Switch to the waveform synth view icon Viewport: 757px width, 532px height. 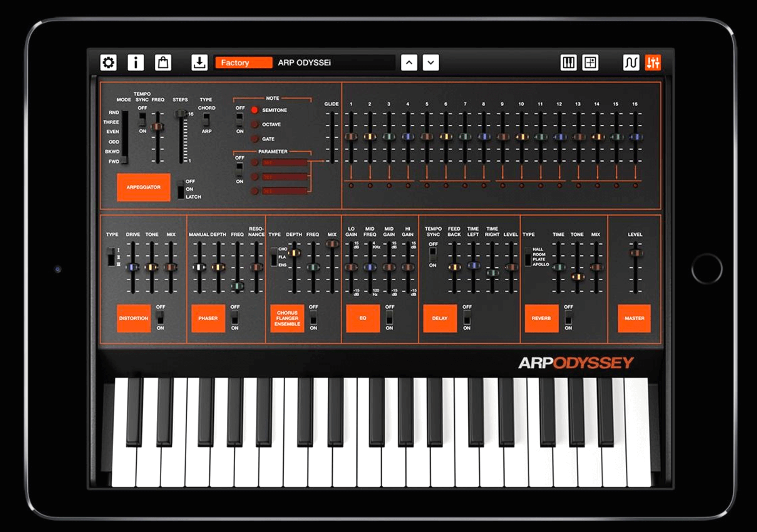(631, 62)
